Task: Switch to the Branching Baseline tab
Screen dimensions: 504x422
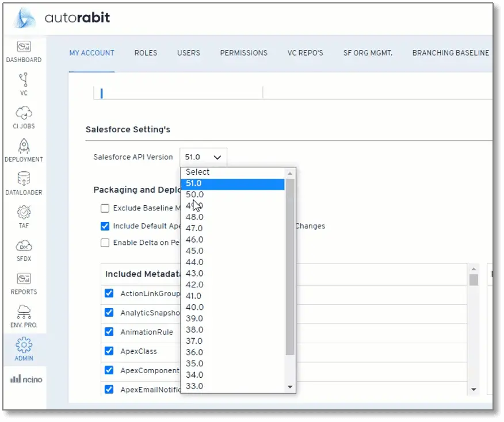Action: tap(450, 53)
